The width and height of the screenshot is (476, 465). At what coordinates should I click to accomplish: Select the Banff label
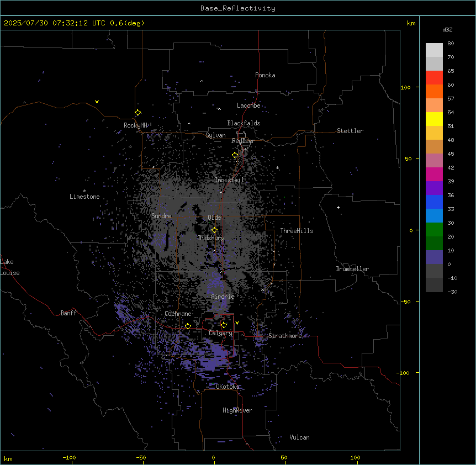click(68, 313)
